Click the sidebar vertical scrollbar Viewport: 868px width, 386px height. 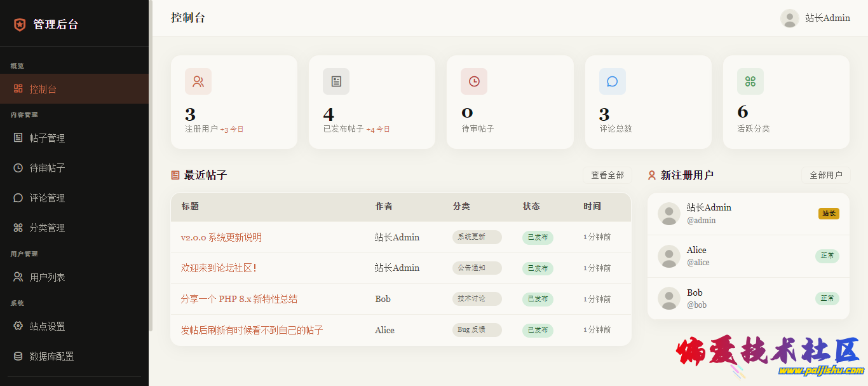(x=151, y=165)
